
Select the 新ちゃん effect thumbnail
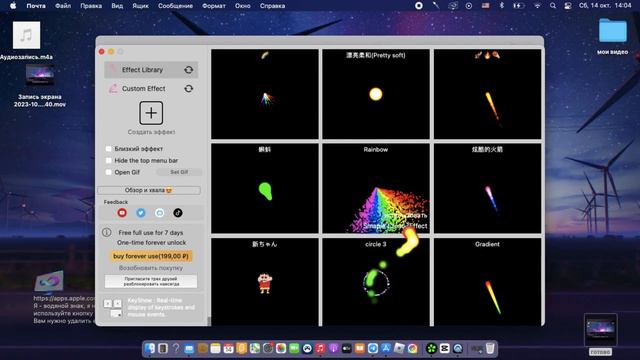pyautogui.click(x=264, y=282)
